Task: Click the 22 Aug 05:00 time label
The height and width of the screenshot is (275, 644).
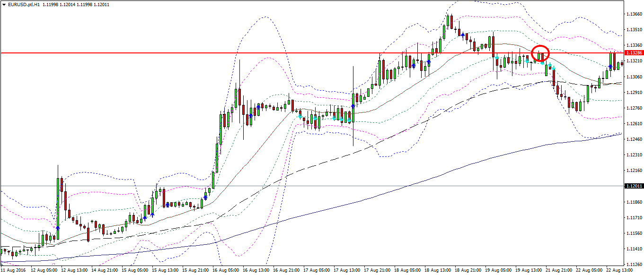Action: [x=589, y=271]
